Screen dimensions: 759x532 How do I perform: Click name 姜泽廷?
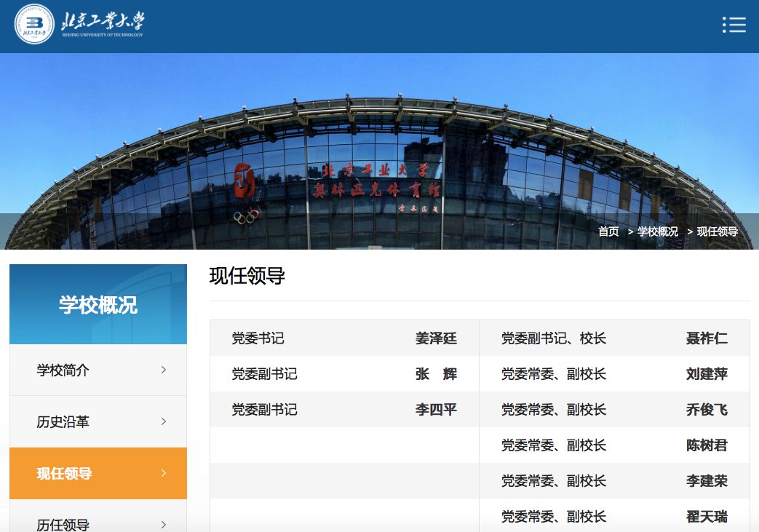click(x=436, y=338)
